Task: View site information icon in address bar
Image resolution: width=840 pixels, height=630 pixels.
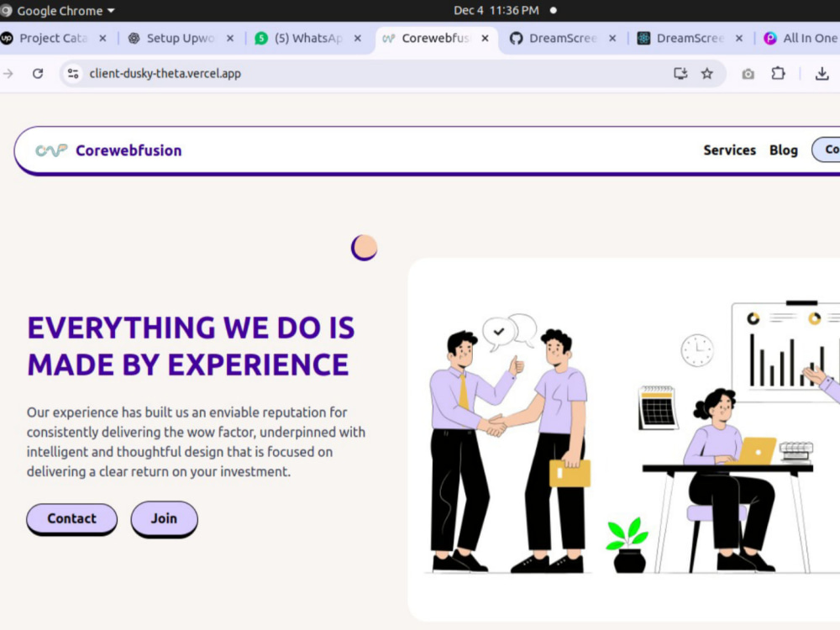Action: coord(73,73)
